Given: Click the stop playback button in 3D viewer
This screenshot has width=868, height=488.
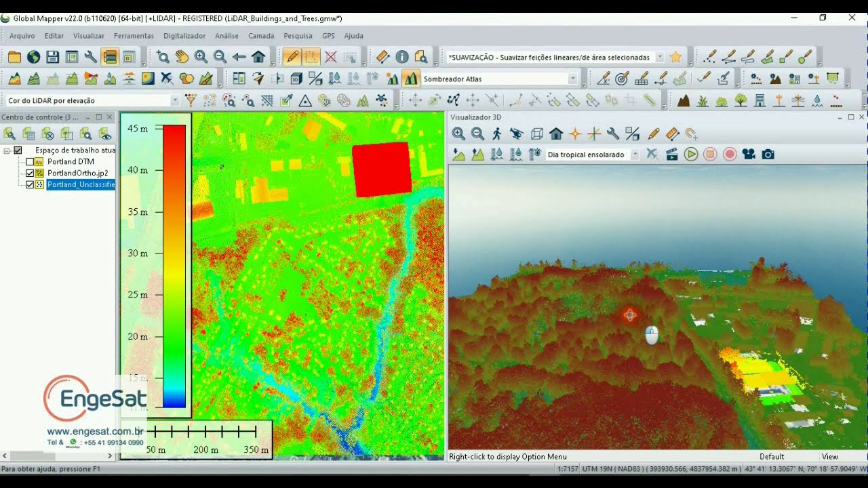Looking at the screenshot, I should coord(710,154).
